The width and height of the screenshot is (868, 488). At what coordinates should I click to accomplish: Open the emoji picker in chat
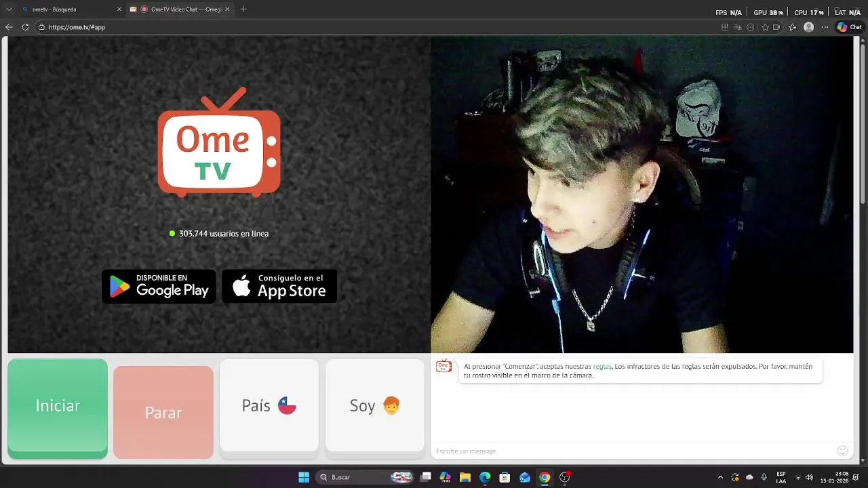843,451
